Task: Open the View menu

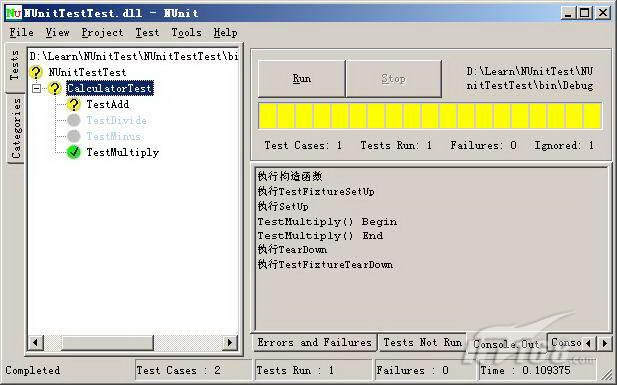Action: (x=57, y=32)
